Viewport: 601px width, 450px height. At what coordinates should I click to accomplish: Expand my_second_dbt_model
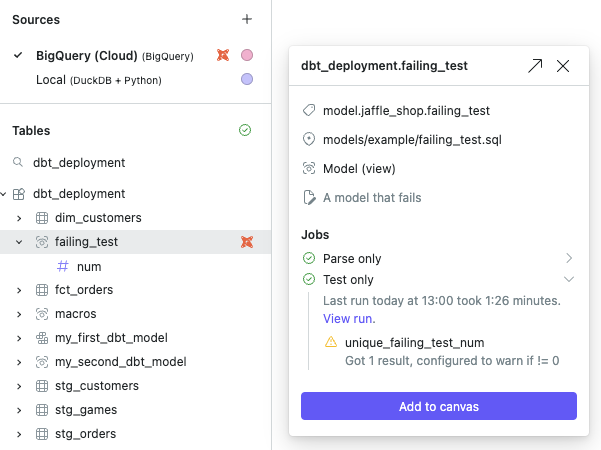click(19, 362)
